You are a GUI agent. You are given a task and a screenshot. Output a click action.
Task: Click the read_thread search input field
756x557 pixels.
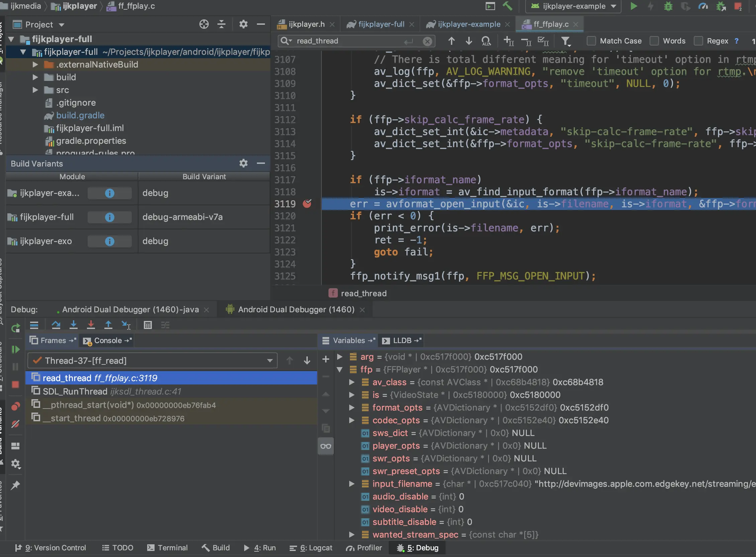click(348, 41)
